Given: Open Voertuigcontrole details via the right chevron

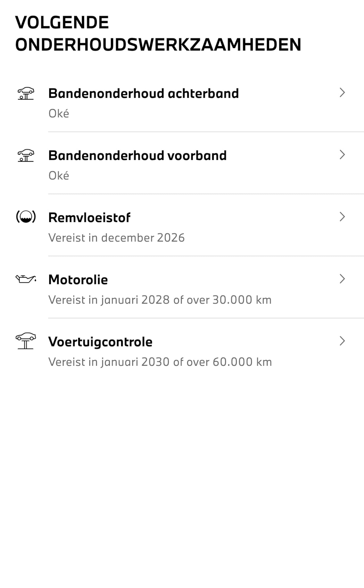Looking at the screenshot, I should click(342, 341).
